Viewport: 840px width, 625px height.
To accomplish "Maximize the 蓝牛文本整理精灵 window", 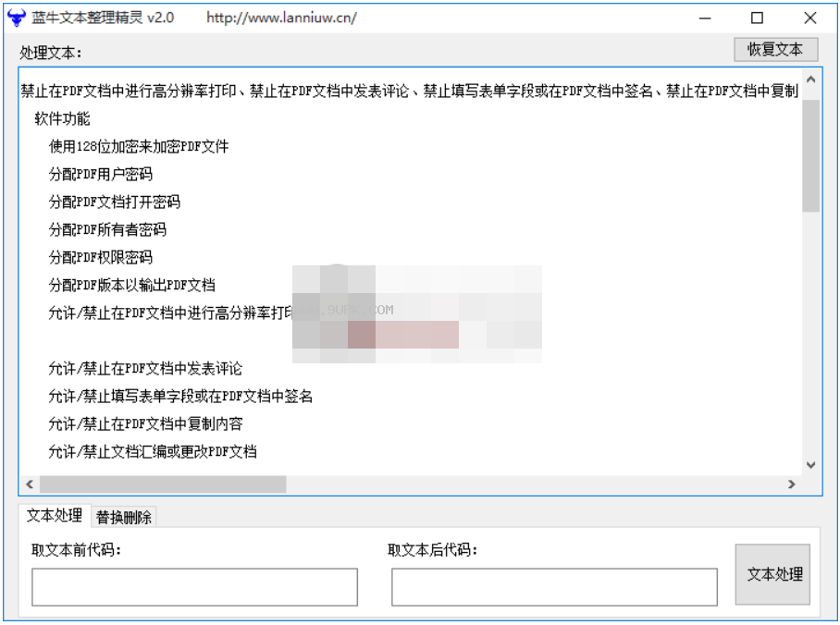I will tap(757, 18).
